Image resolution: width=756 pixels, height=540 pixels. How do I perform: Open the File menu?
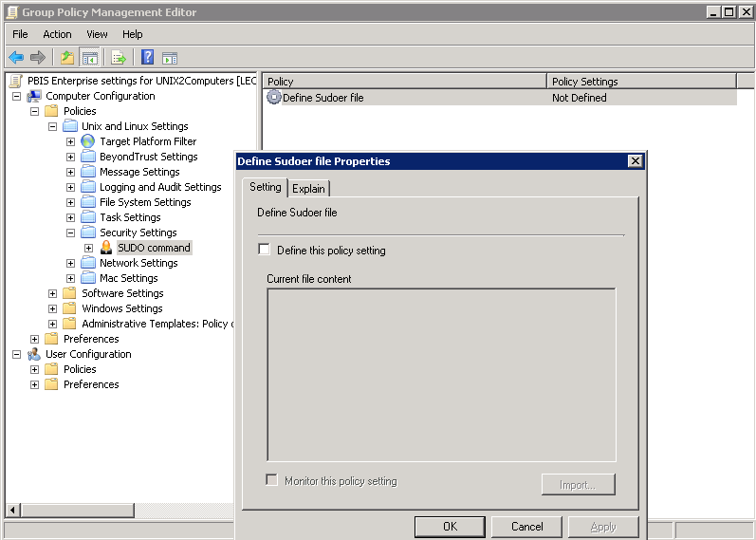coord(20,34)
